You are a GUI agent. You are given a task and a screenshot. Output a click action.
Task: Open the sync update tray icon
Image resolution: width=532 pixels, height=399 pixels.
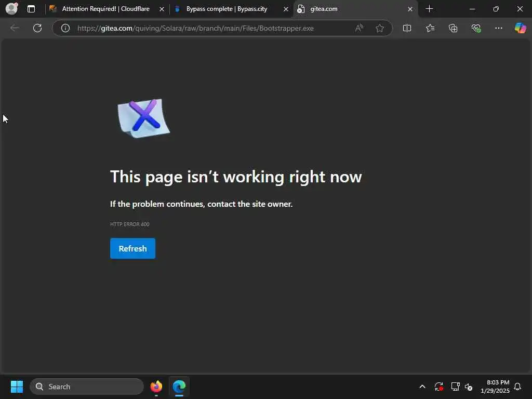438,387
